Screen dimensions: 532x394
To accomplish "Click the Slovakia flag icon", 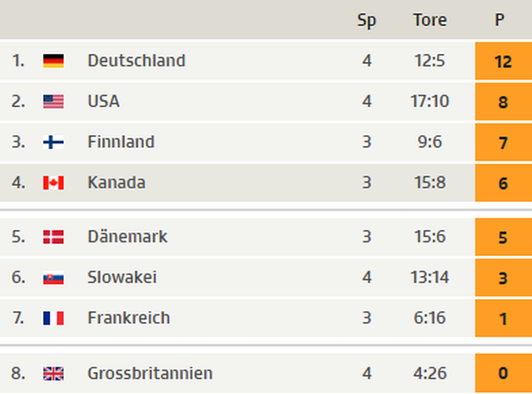I will (53, 278).
